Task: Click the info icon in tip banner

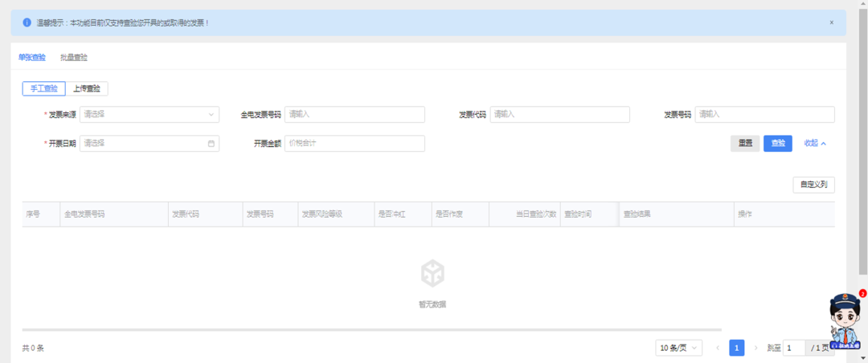Action: point(27,22)
